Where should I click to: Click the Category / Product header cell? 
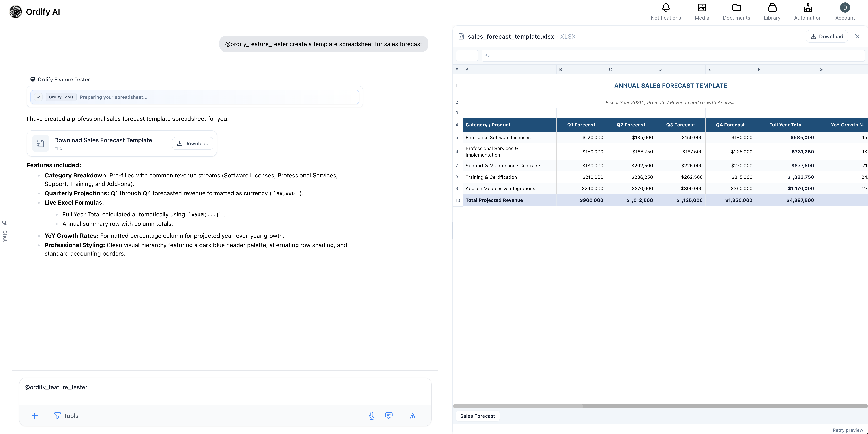coord(509,125)
